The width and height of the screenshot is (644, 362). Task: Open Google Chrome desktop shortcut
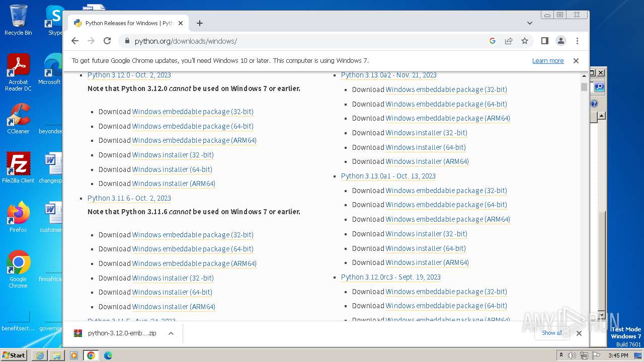click(18, 269)
